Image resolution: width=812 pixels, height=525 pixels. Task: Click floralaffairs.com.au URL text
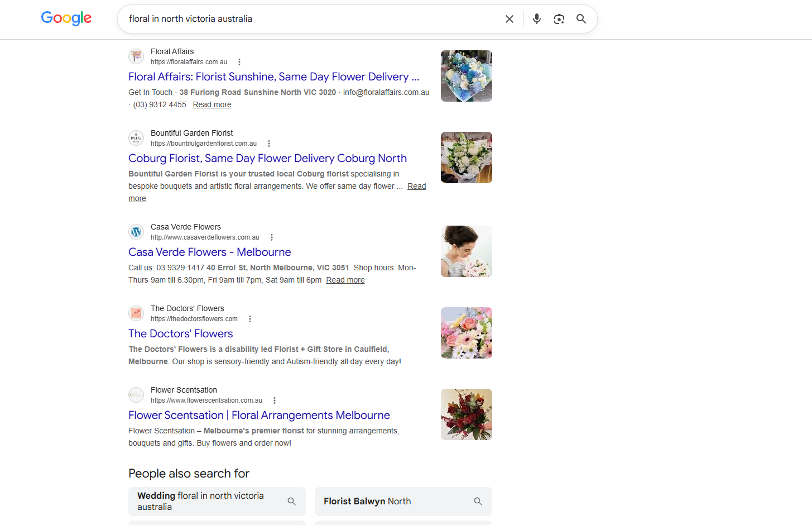[x=189, y=62]
